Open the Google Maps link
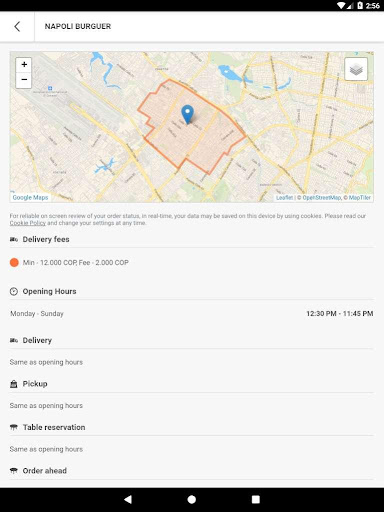This screenshot has height=512, width=384. [30, 197]
